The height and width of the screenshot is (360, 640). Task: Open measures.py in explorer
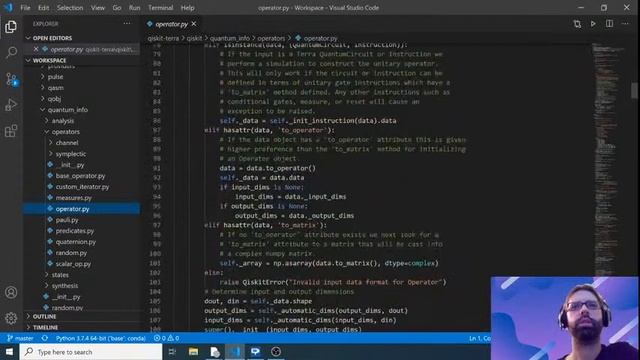click(73, 198)
